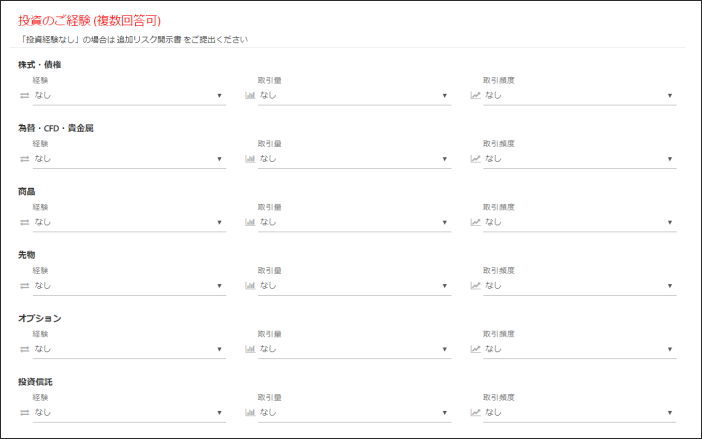This screenshot has height=439, width=702.
Task: Open the オプション 取引頻度 dropdown
Action: (x=580, y=349)
